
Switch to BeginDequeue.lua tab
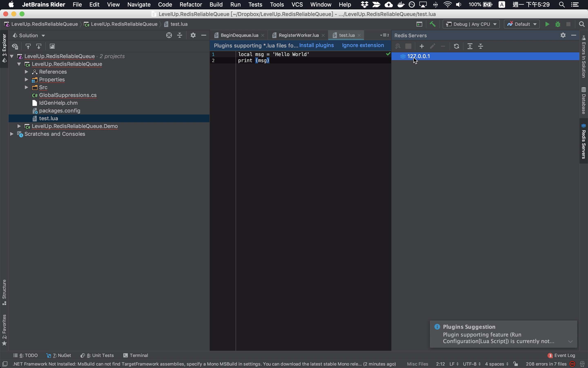[x=239, y=35]
